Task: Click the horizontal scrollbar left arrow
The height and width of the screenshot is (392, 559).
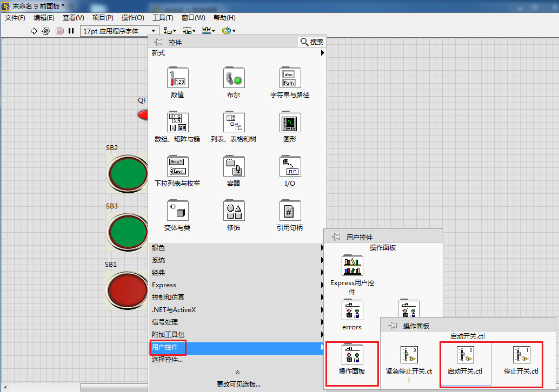Action: click(x=5, y=387)
